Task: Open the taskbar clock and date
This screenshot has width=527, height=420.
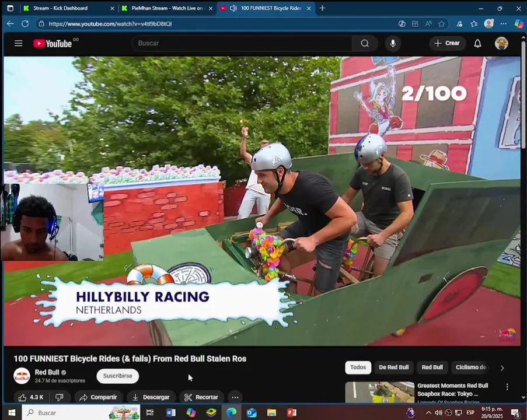Action: click(492, 412)
